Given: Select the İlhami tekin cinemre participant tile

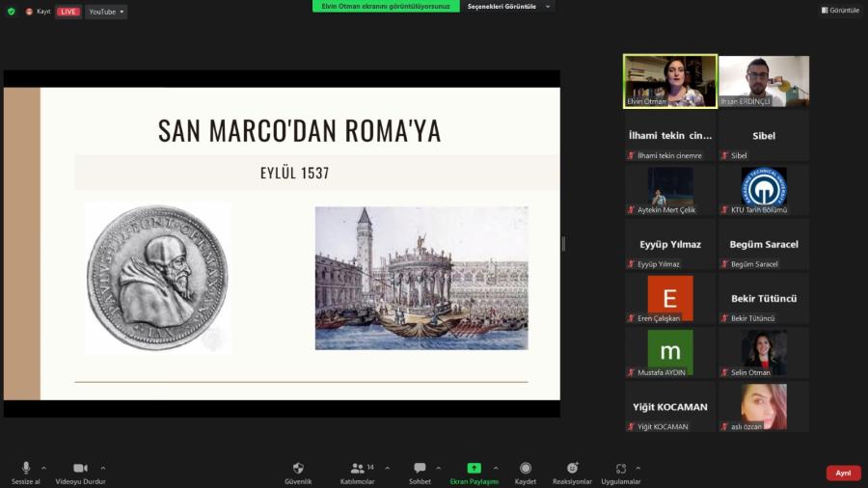Looking at the screenshot, I should tap(670, 136).
